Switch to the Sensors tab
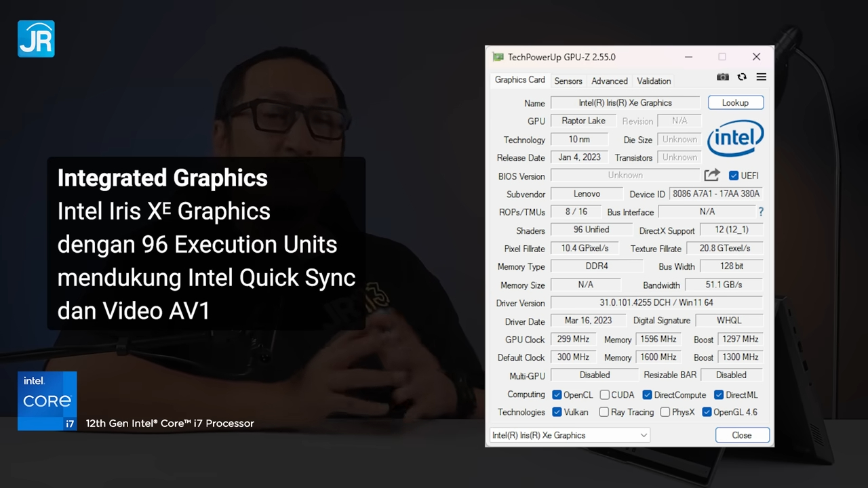868x488 pixels. tap(568, 81)
